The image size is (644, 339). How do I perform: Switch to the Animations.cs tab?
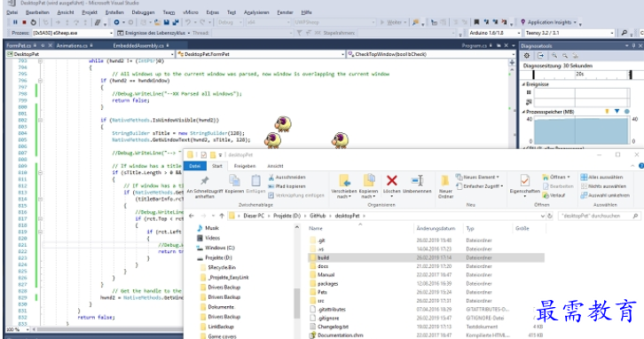(72, 45)
